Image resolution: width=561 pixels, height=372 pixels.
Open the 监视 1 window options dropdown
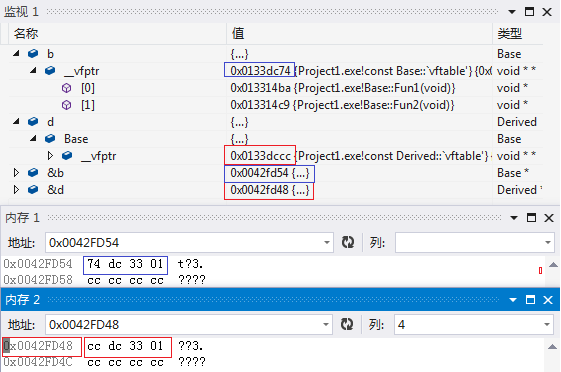[512, 12]
